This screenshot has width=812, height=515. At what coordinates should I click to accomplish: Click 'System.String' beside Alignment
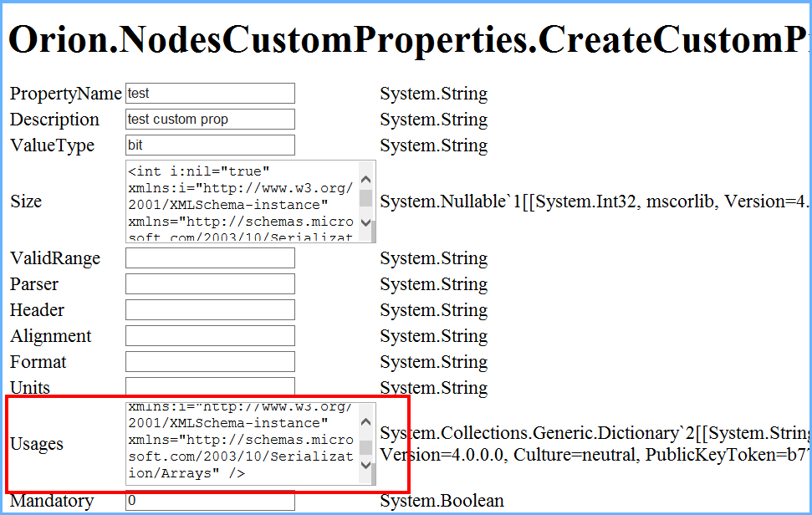[x=434, y=336]
